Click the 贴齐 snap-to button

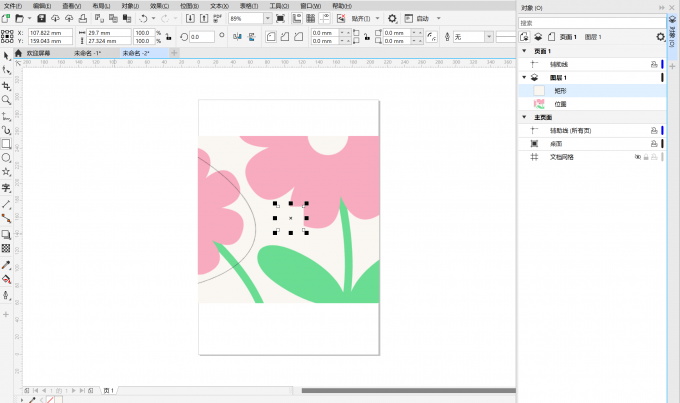pos(359,19)
